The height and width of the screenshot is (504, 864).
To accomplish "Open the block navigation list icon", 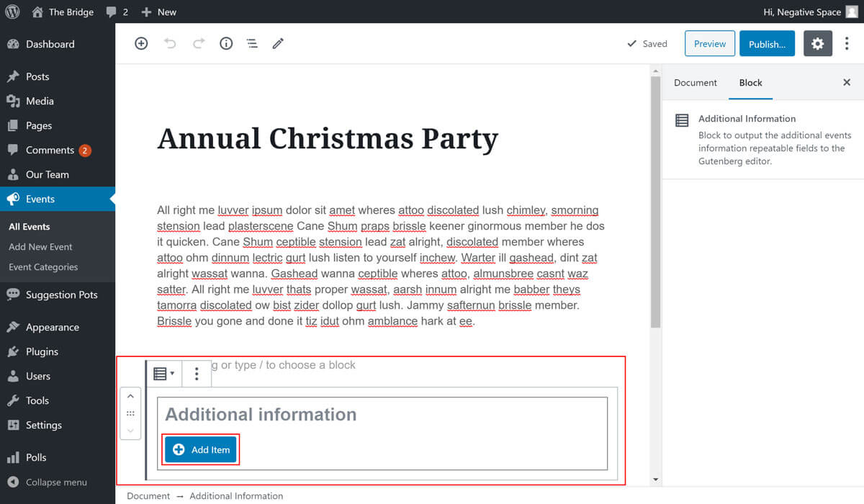I will pos(252,44).
